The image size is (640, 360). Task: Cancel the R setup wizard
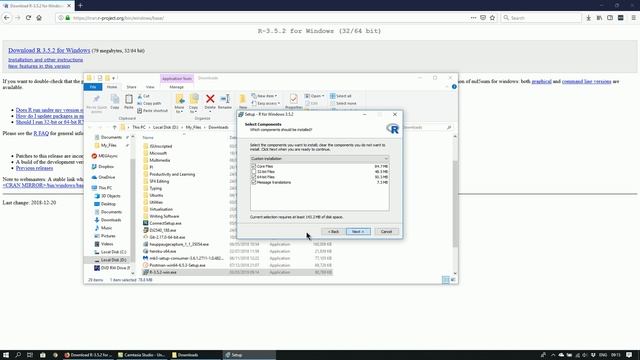click(x=386, y=231)
